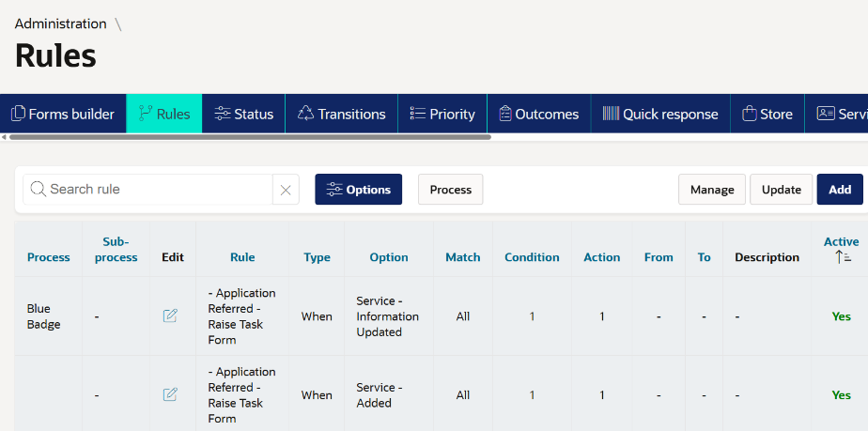This screenshot has width=868, height=431.
Task: Click the edit icon in the second rule row
Action: click(170, 395)
